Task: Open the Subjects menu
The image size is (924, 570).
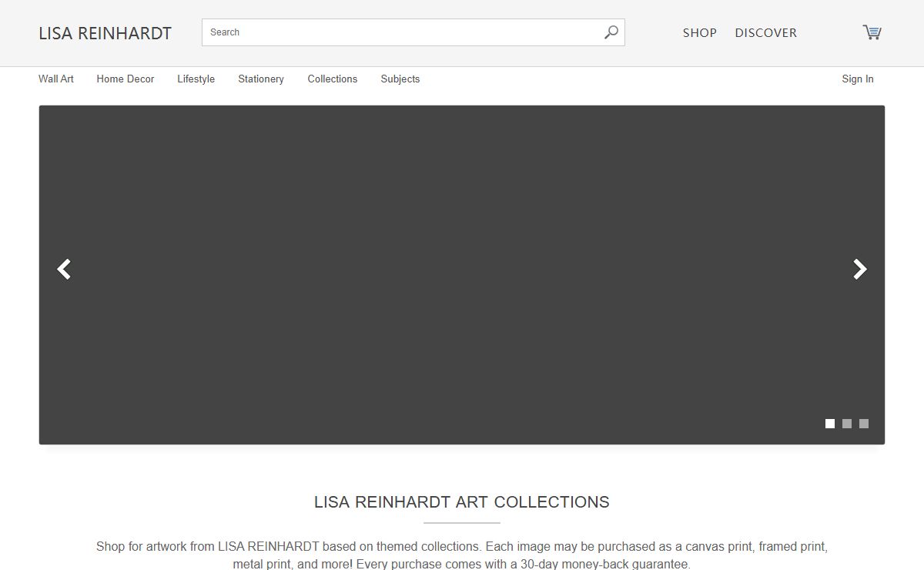Action: click(400, 79)
